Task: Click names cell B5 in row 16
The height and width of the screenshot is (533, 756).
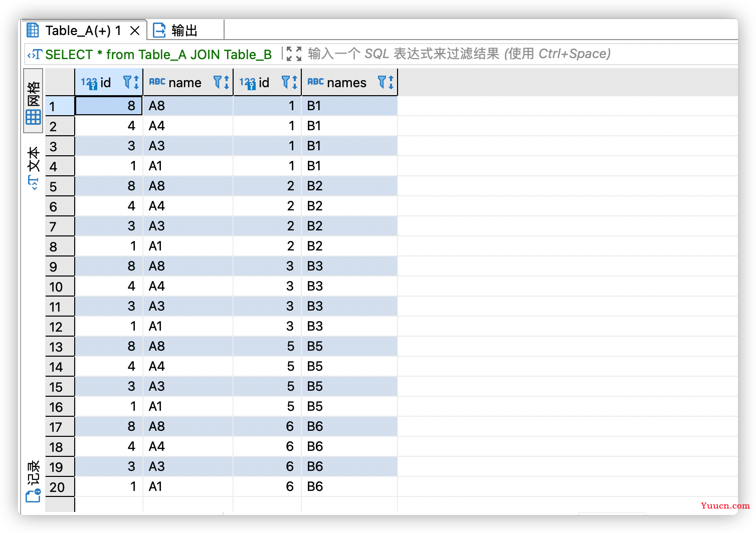Action: tap(349, 406)
